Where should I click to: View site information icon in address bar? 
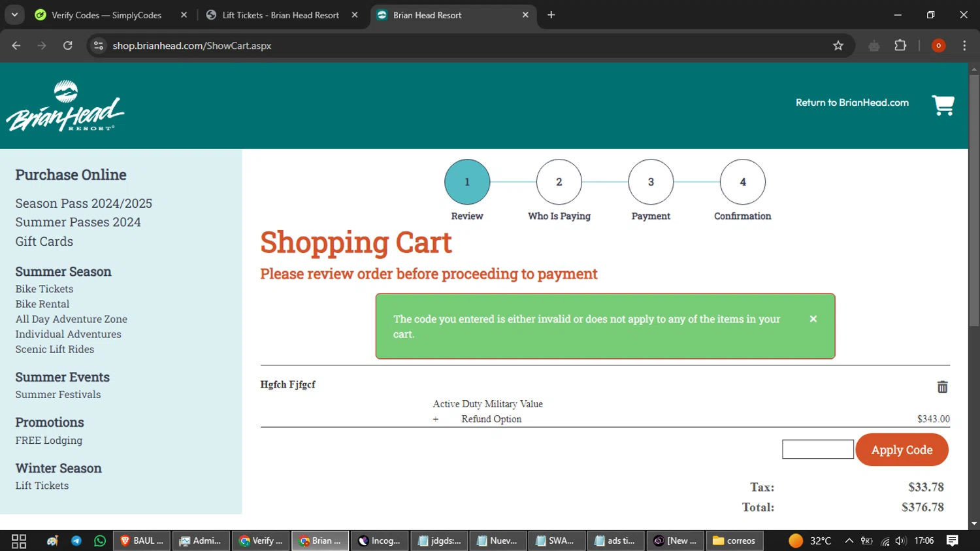(x=99, y=46)
